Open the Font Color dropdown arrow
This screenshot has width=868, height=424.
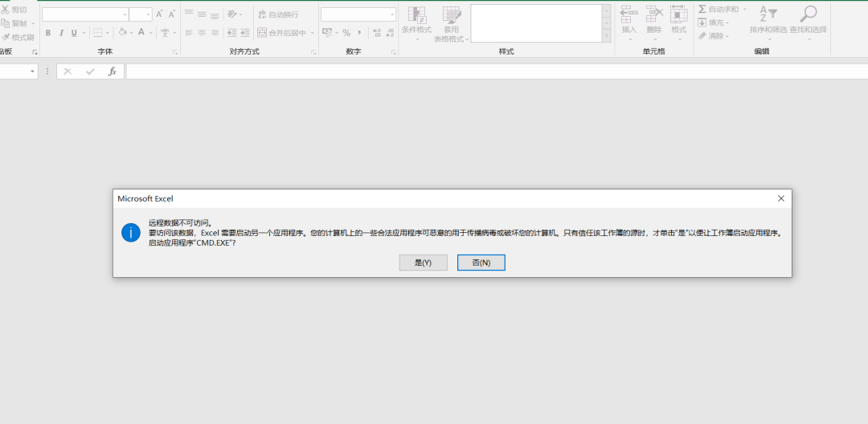pos(150,33)
